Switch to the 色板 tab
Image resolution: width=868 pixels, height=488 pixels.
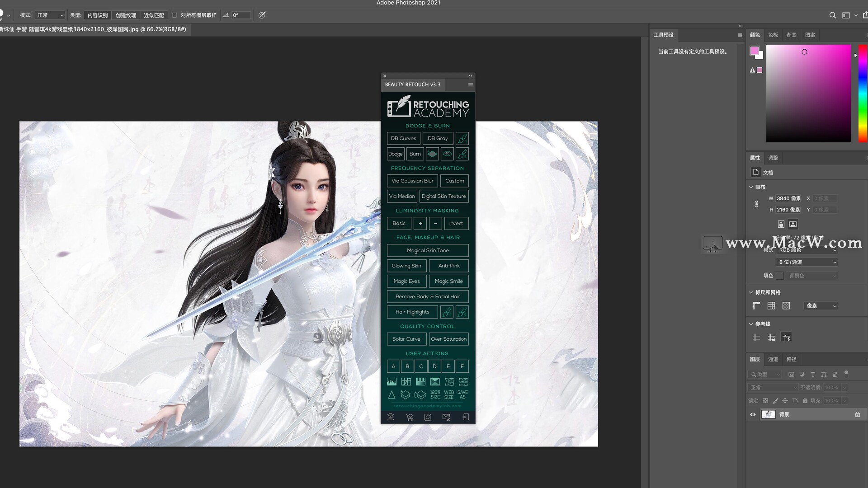(773, 35)
